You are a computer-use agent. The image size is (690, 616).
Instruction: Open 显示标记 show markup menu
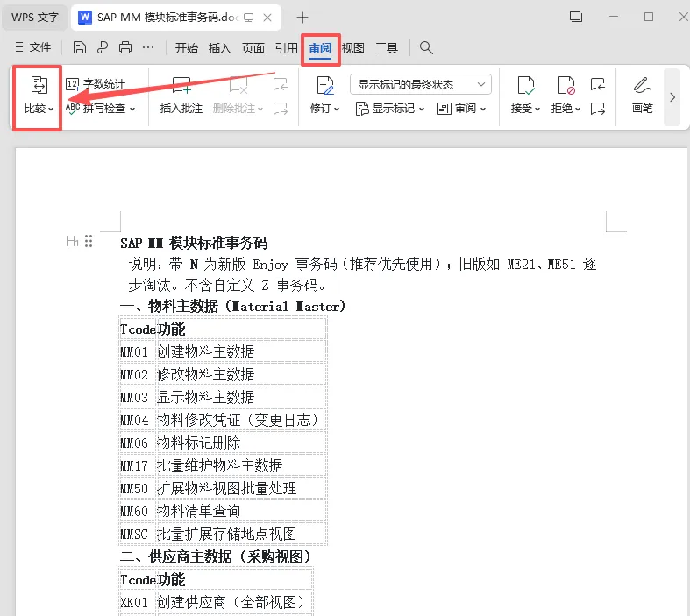point(389,108)
